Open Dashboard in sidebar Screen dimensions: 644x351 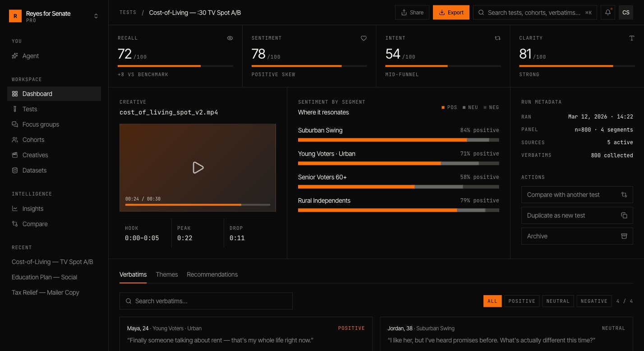click(54, 94)
